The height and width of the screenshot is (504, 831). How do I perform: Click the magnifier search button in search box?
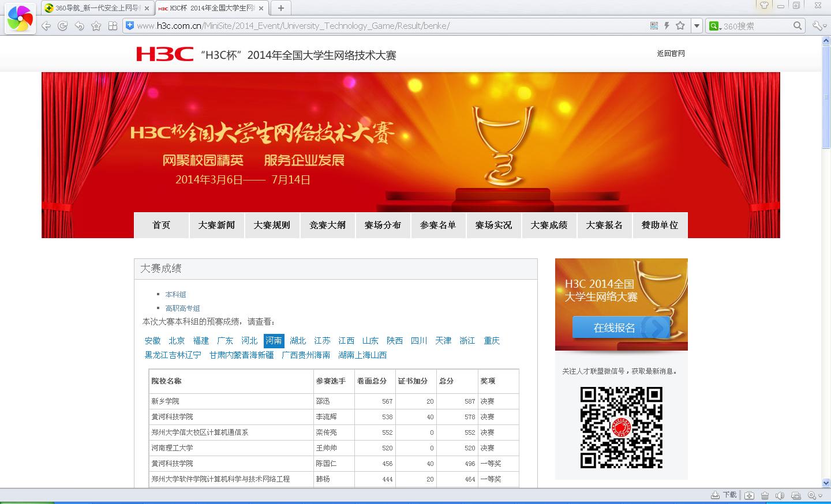click(x=798, y=25)
